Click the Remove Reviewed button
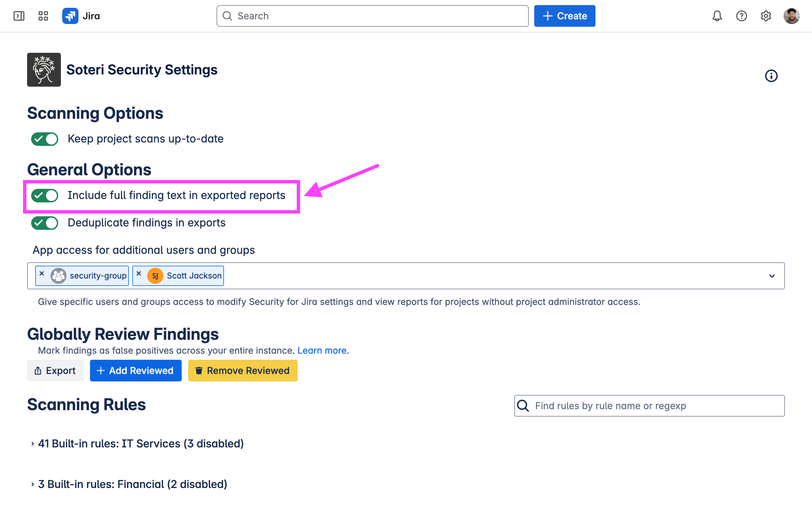Viewport: 812px width, 509px height. coord(243,371)
